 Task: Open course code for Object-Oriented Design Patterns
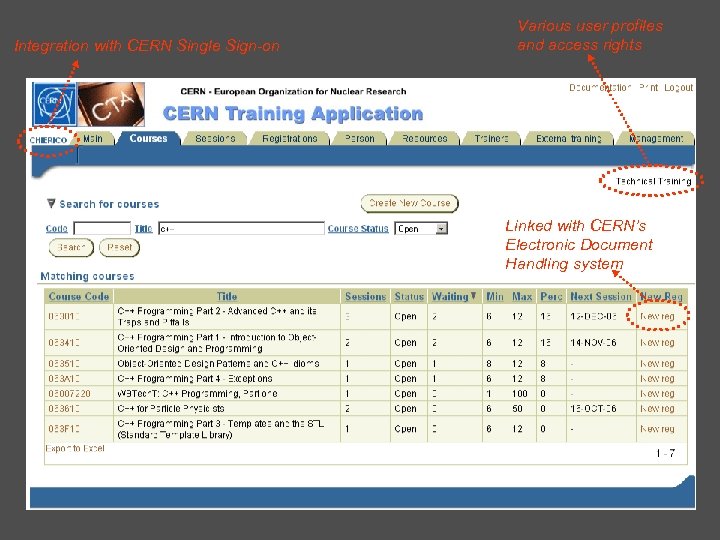64,364
